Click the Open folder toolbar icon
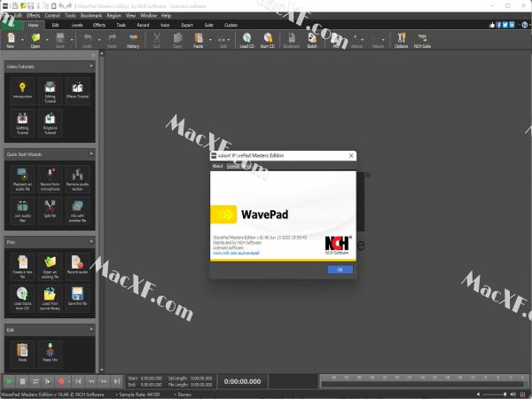 tap(35, 40)
